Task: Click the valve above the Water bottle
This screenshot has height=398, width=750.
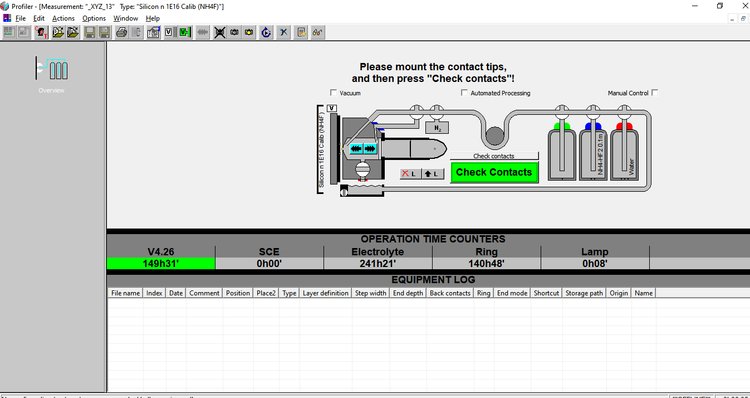Action: tap(623, 112)
